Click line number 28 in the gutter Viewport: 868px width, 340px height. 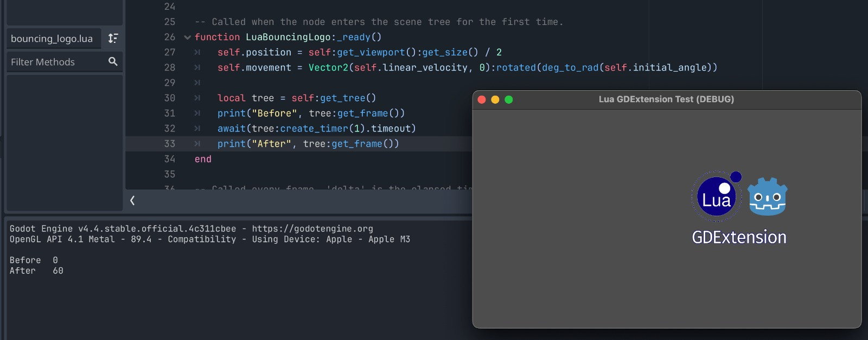click(x=170, y=68)
